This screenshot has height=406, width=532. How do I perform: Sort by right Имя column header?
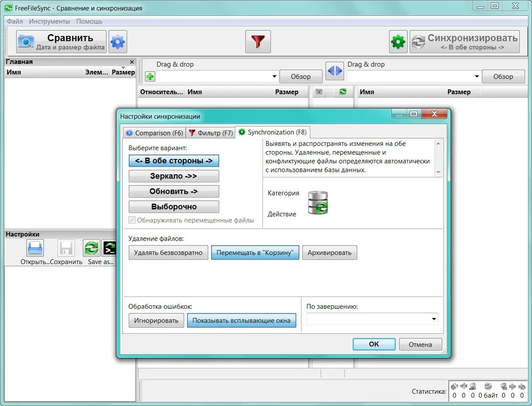[401, 92]
